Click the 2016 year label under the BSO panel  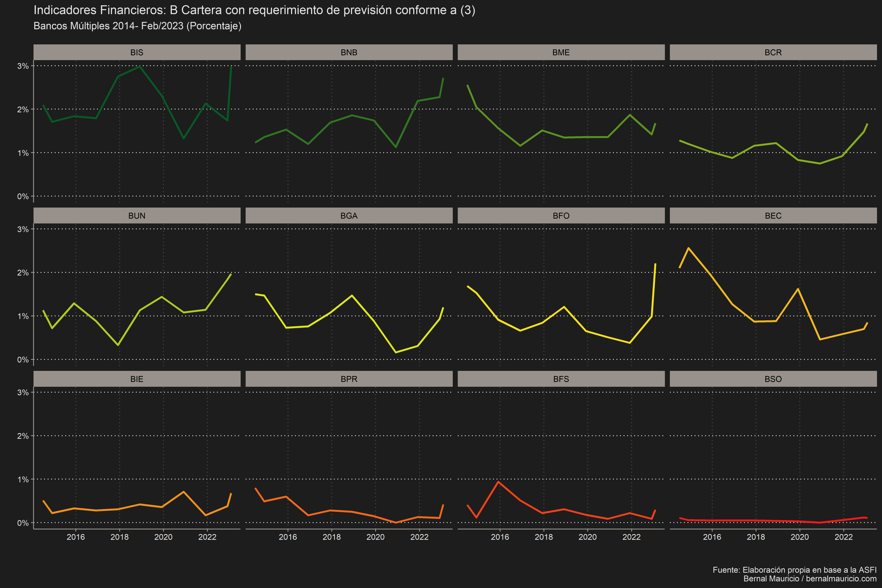(x=712, y=537)
